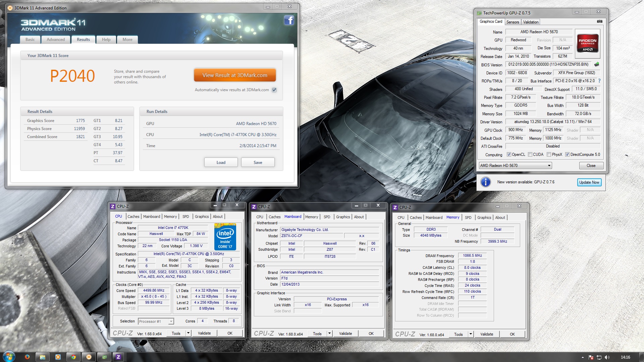Show hidden tray icons arrow
This screenshot has width=644, height=362.
[583, 357]
